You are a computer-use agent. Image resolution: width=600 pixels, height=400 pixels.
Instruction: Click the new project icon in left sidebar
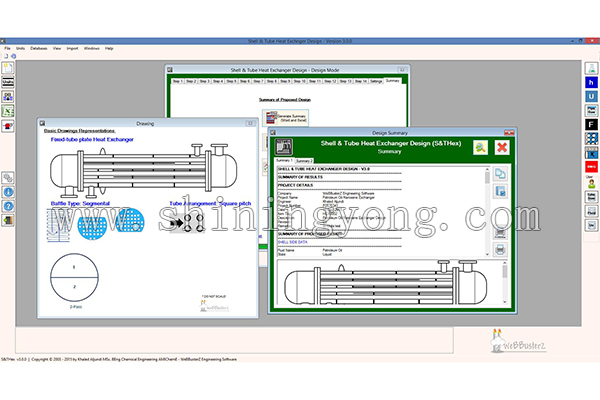point(8,68)
